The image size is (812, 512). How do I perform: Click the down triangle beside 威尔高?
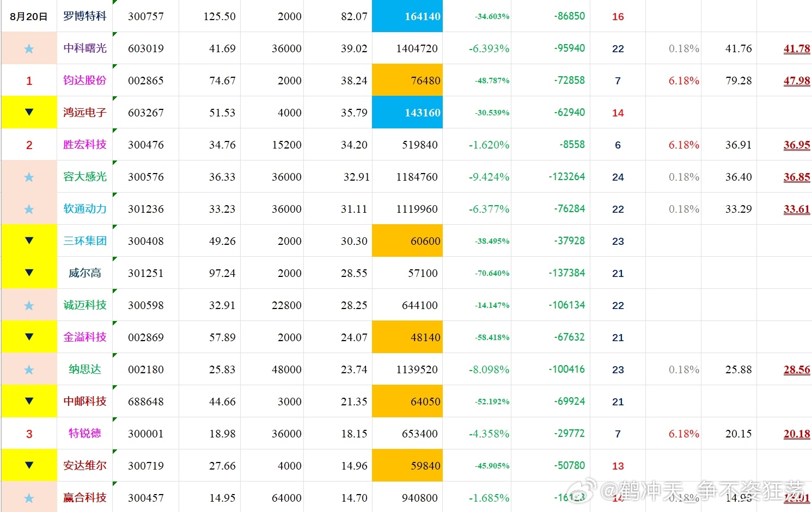coord(29,273)
